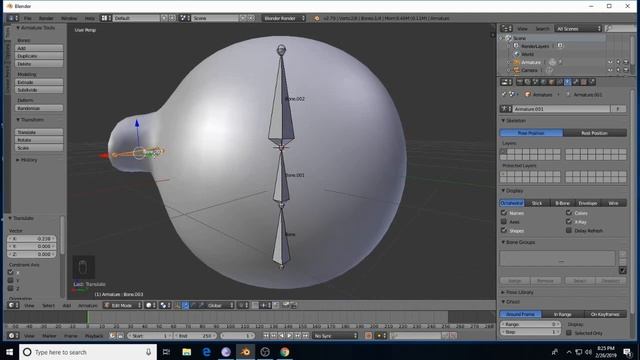Click the Extrude button

pos(39,82)
